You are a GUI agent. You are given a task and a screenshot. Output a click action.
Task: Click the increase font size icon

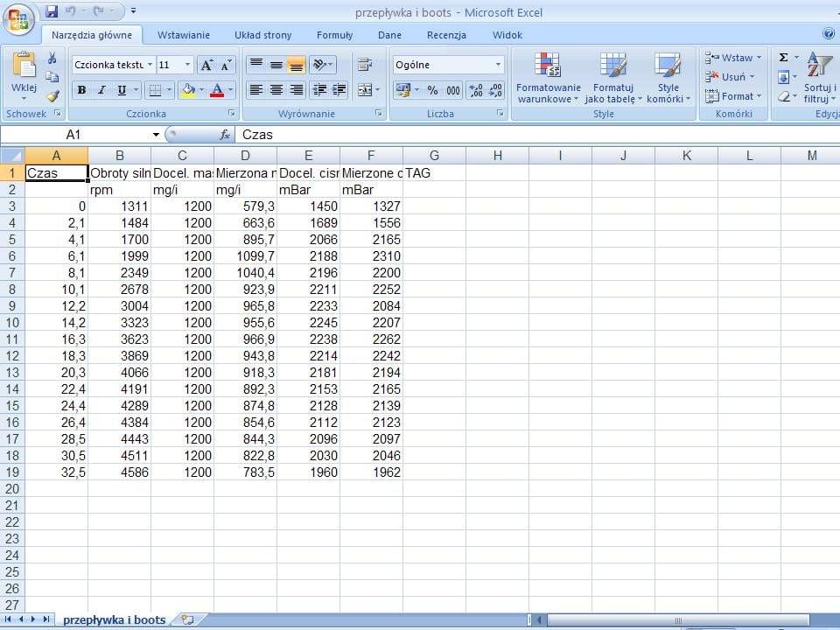[x=206, y=66]
